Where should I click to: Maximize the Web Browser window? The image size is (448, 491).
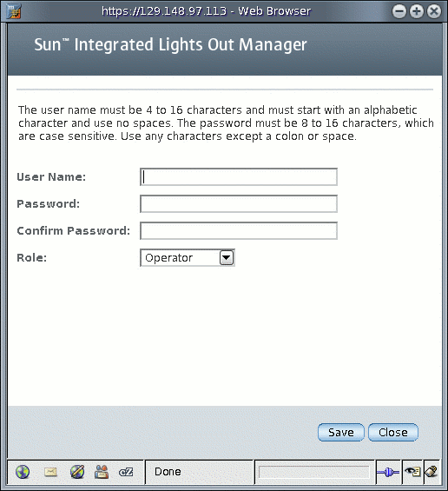tap(417, 11)
